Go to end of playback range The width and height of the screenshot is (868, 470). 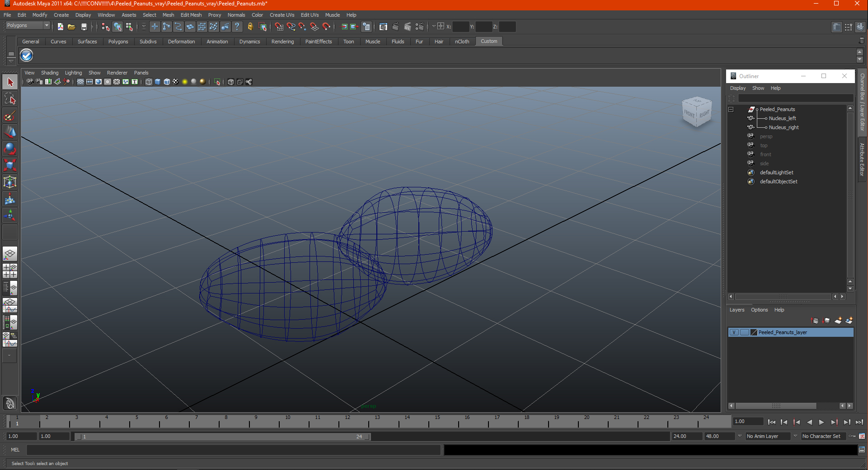[x=859, y=422]
